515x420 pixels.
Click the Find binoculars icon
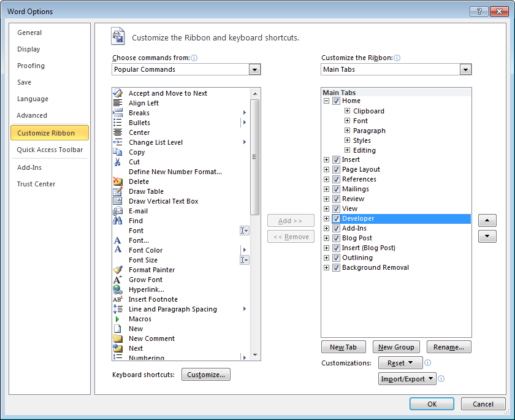(118, 221)
